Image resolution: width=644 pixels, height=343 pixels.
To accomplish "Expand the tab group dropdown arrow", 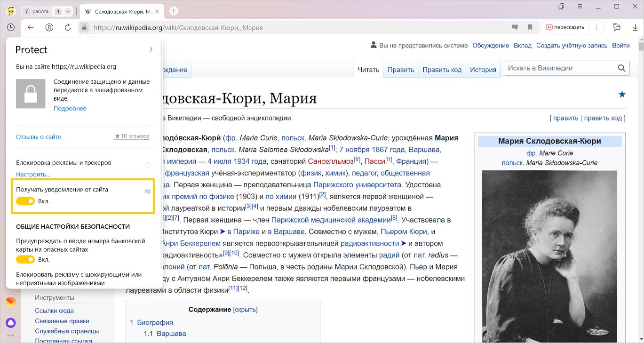I will coord(68,11).
